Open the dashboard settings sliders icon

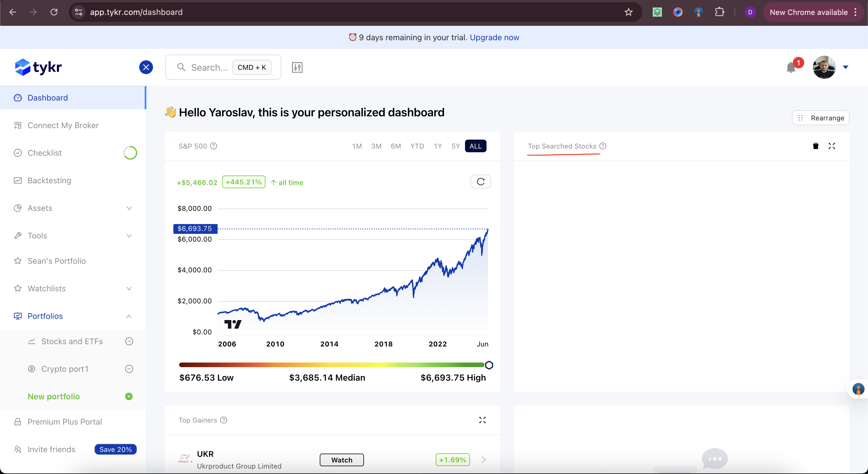coord(297,68)
